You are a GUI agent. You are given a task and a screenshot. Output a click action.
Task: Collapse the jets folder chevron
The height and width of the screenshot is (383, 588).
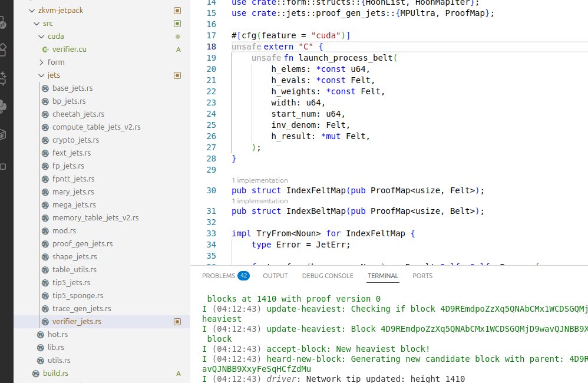click(x=41, y=75)
